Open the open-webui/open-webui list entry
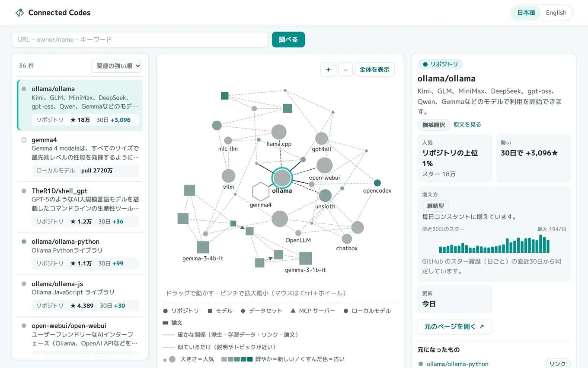The width and height of the screenshot is (588, 368). (80, 336)
